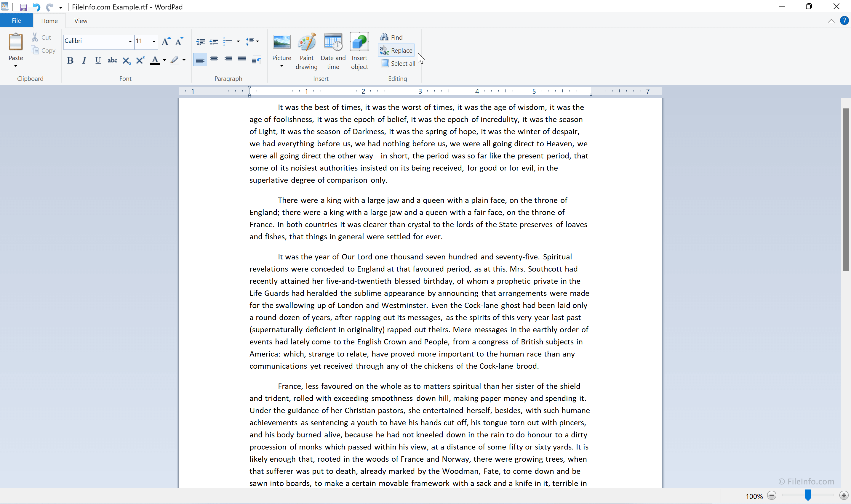Click the WordPad application icon in title bar

pyautogui.click(x=5, y=6)
